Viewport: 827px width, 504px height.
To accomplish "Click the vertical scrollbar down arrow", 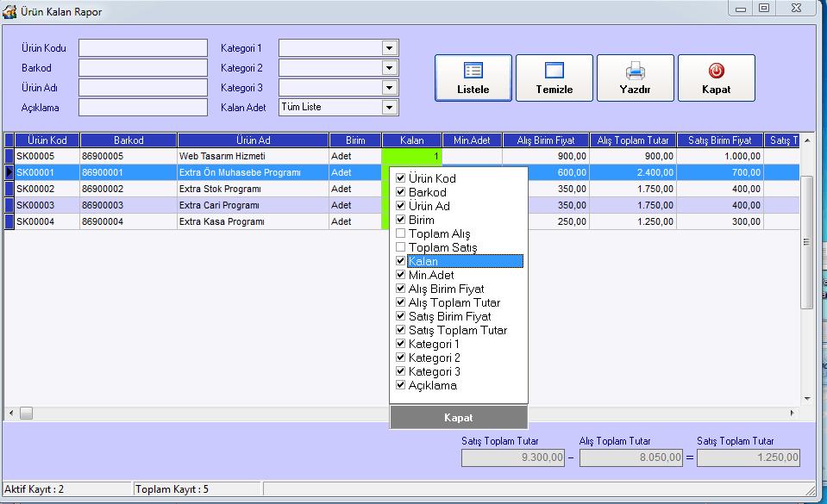I will (807, 399).
